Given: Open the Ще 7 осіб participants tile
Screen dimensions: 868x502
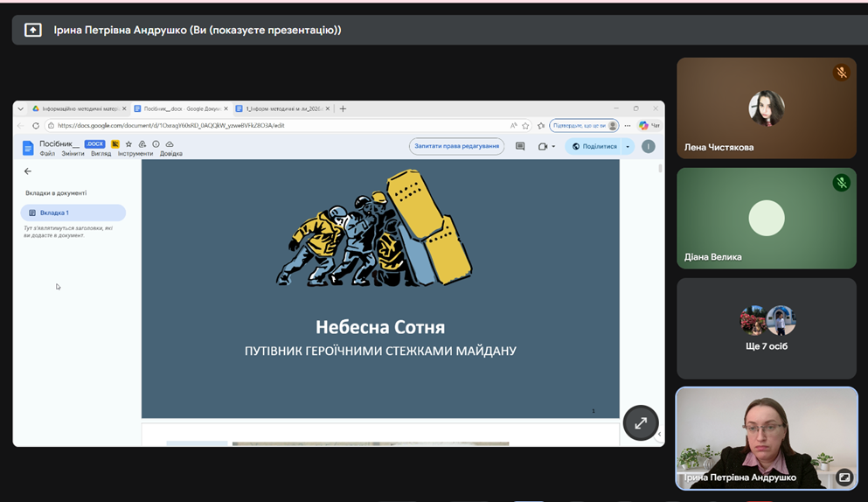Looking at the screenshot, I should [767, 328].
